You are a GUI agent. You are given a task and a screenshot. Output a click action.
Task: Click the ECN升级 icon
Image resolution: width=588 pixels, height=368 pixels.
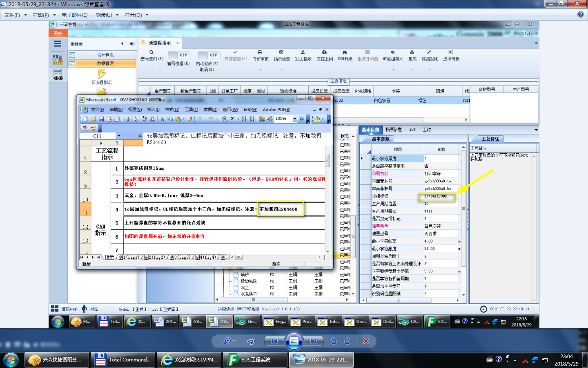coord(345,52)
